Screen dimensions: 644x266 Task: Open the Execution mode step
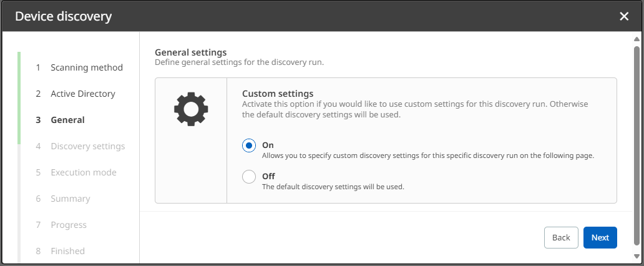pos(83,172)
